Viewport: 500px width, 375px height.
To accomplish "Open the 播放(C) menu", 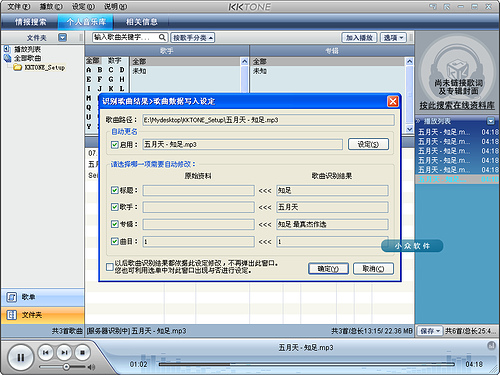I will [51, 7].
